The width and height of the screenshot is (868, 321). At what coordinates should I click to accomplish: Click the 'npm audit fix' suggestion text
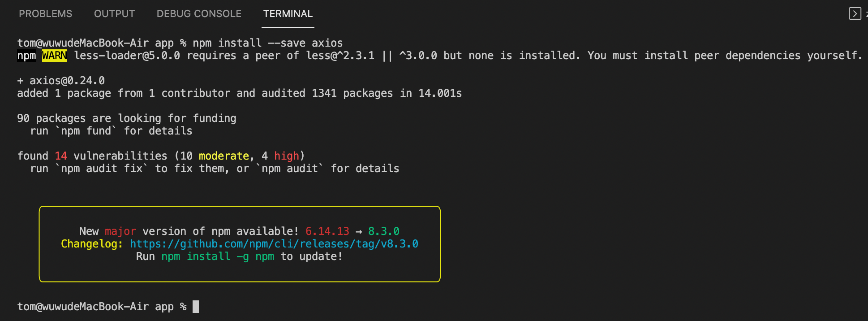pos(102,169)
